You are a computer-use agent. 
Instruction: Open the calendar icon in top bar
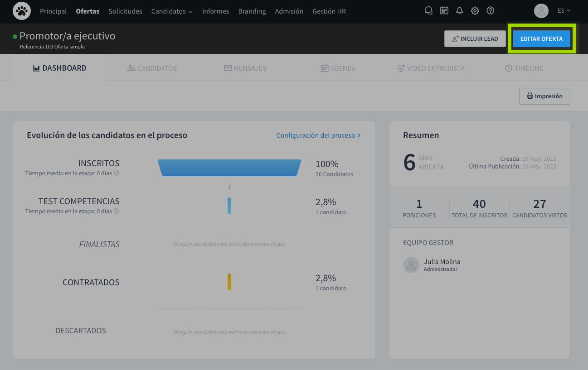click(444, 11)
